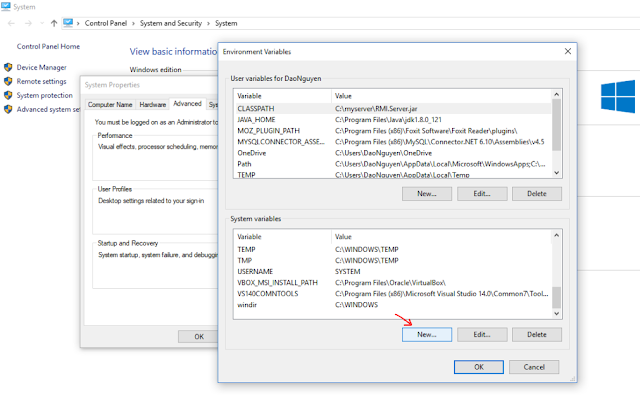
Task: Switch to the Computer Name tab
Action: 110,104
